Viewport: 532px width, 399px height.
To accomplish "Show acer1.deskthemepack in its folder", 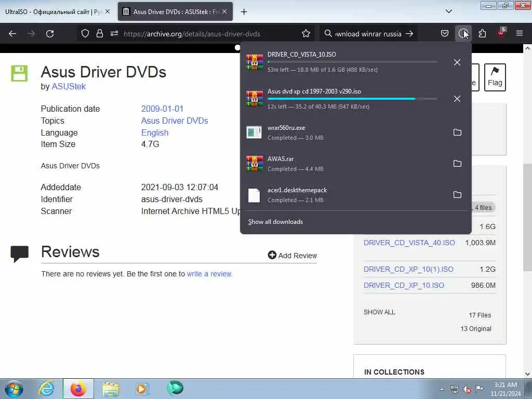I will [x=457, y=195].
